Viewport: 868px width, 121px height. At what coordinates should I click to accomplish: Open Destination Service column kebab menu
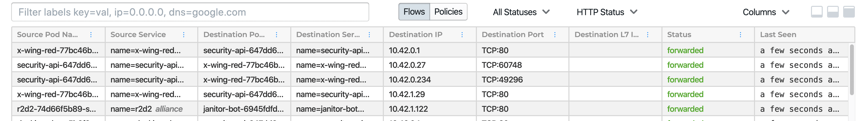(x=369, y=35)
